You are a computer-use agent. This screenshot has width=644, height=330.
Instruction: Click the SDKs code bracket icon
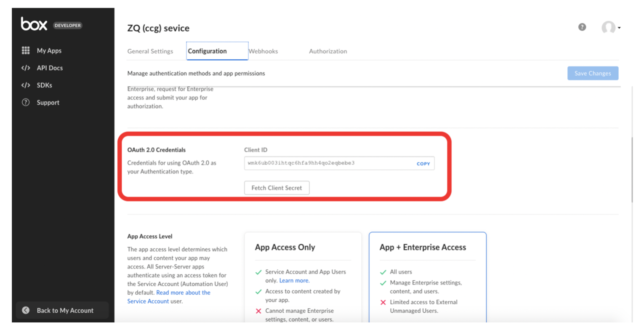point(26,85)
